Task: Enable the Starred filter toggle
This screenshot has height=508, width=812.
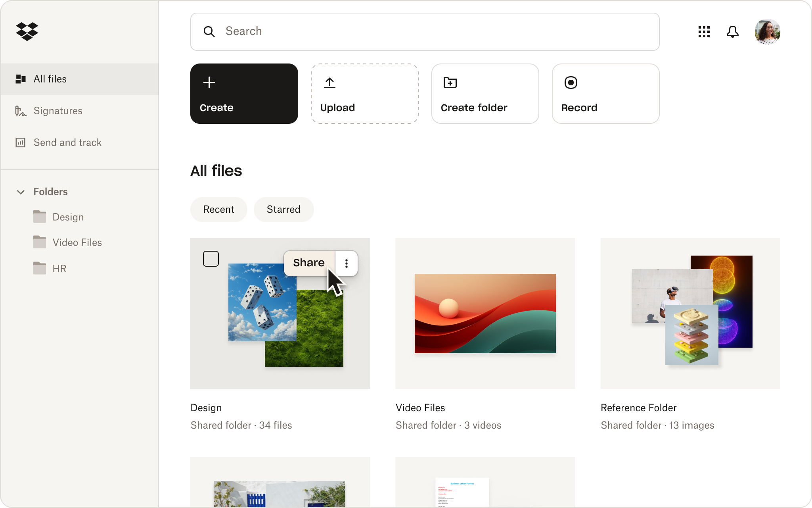Action: click(283, 209)
